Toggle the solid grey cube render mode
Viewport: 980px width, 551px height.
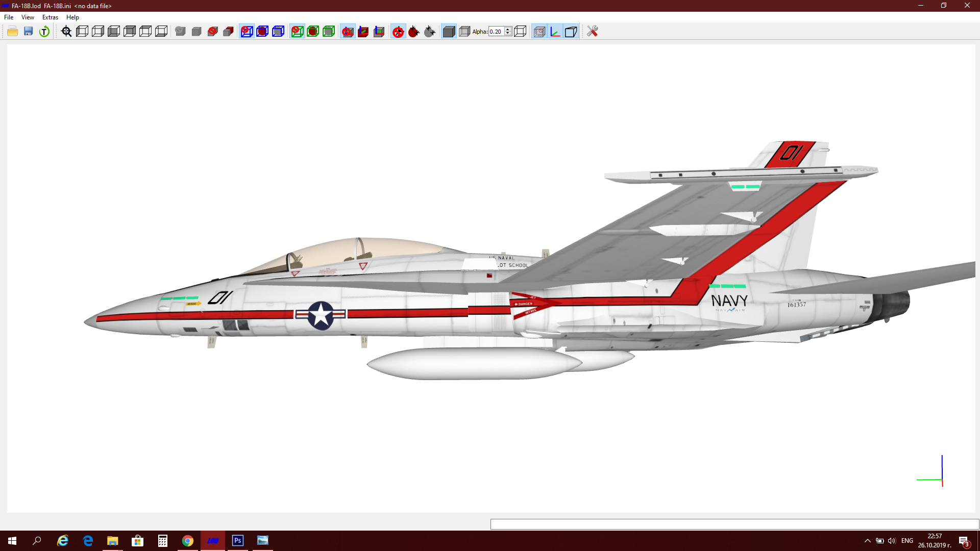coord(449,32)
